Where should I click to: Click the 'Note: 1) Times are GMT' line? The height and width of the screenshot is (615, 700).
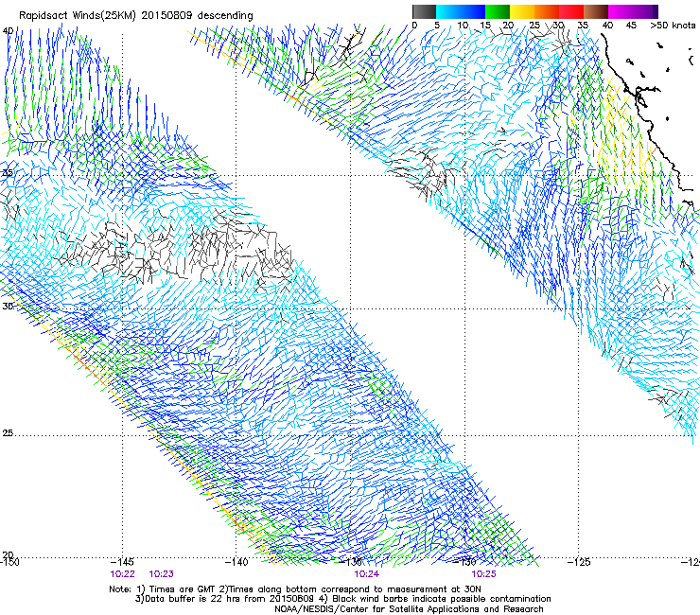pos(295,589)
